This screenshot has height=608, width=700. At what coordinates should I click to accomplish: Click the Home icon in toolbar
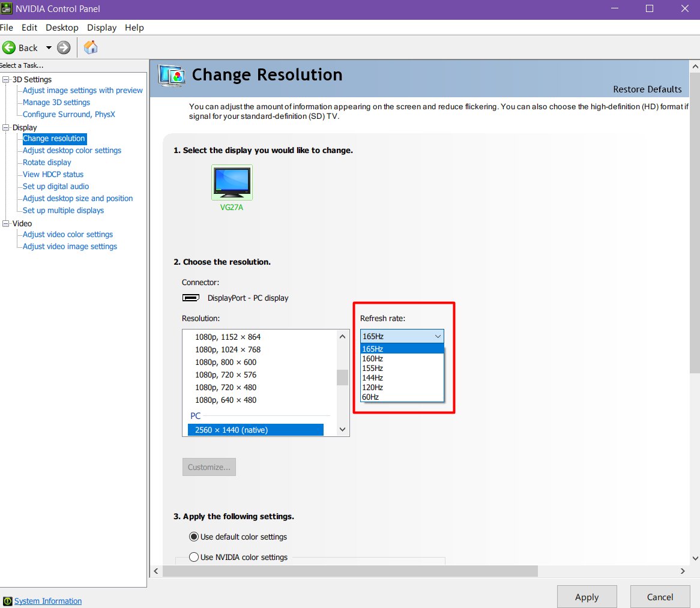pyautogui.click(x=91, y=47)
